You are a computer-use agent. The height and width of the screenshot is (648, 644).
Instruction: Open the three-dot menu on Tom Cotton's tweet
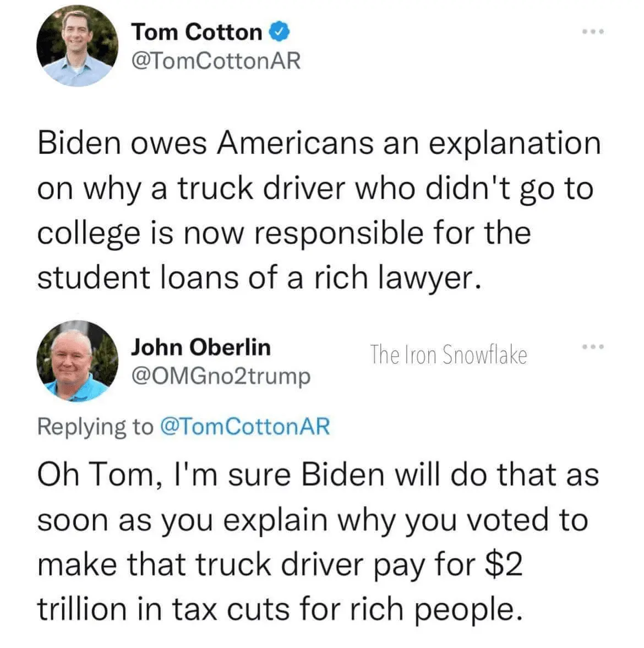pyautogui.click(x=593, y=32)
